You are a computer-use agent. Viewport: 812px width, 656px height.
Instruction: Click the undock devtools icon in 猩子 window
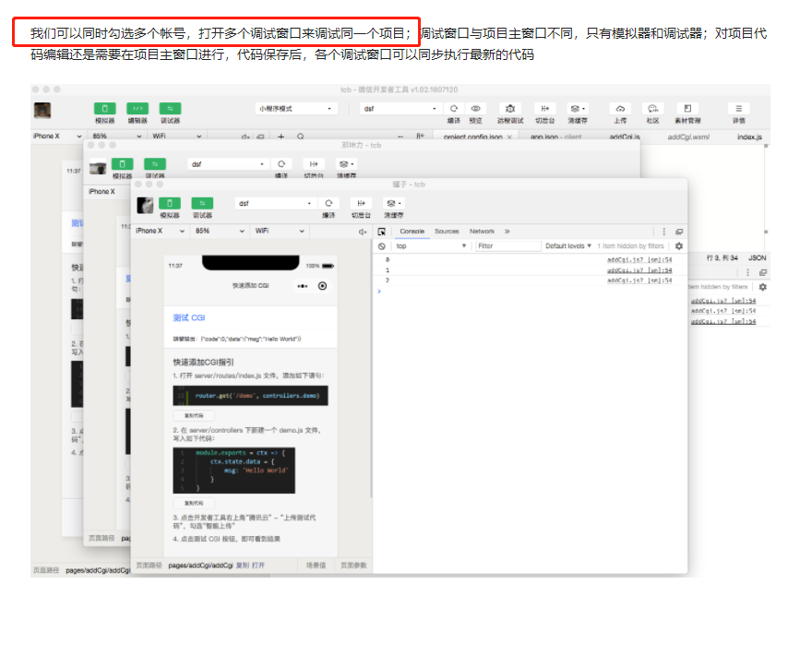point(679,232)
